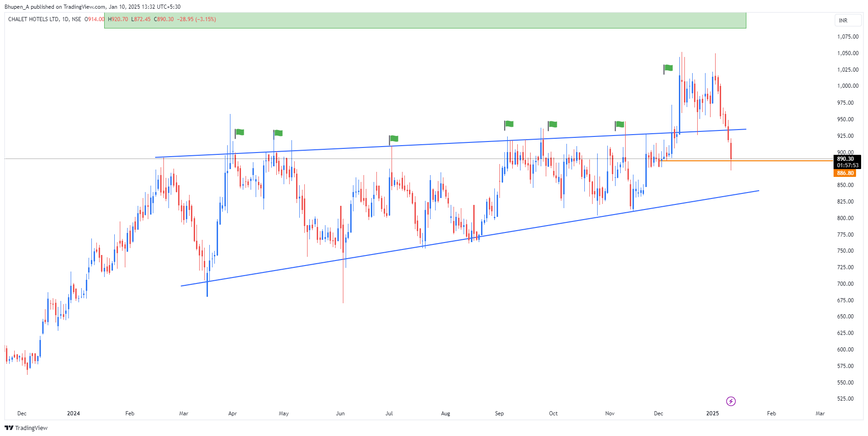The height and width of the screenshot is (436, 868).
Task: Click the low value L872.45
Action: point(141,19)
